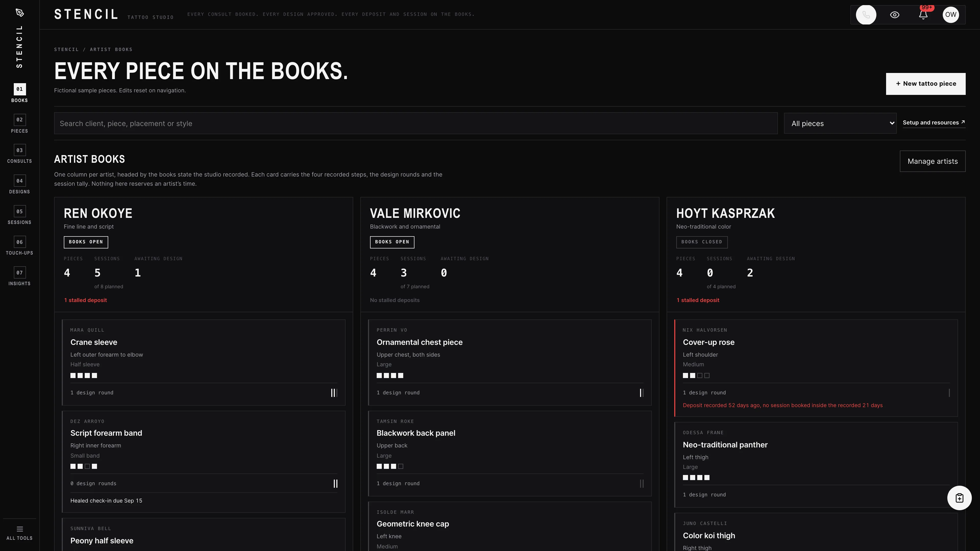Screen dimensions: 980x551
Task: Click Vale Mirkovic's Books Open badge
Action: (392, 242)
